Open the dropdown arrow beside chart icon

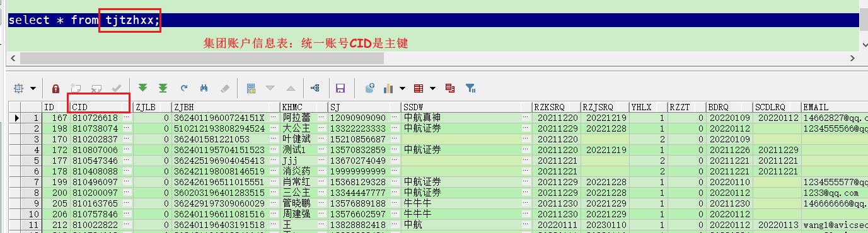[403, 88]
